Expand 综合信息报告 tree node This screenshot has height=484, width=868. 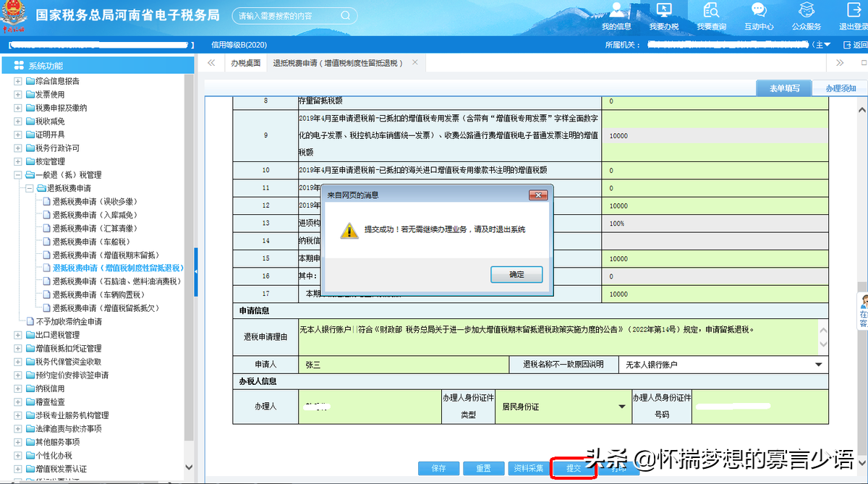coord(17,81)
